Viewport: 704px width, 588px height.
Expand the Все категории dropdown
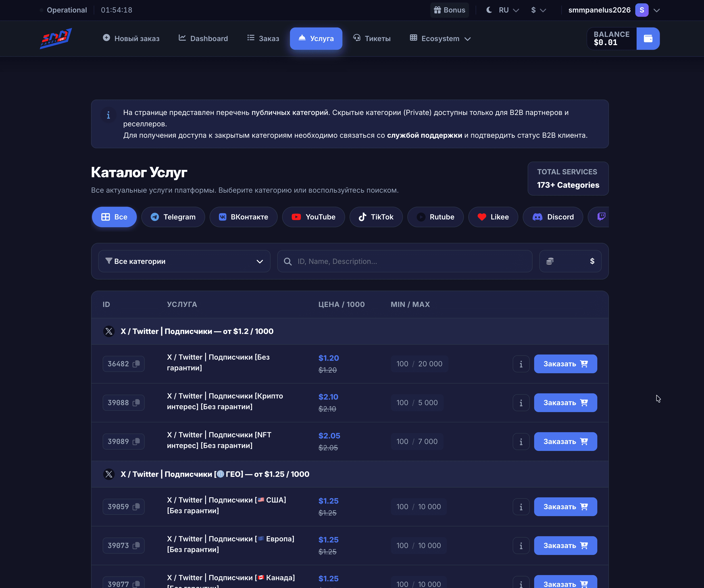click(184, 261)
